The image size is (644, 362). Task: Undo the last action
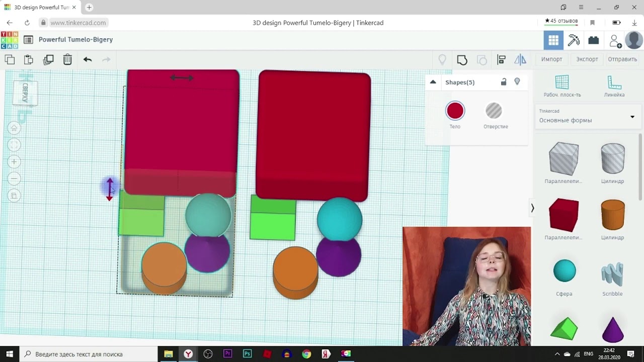tap(88, 59)
